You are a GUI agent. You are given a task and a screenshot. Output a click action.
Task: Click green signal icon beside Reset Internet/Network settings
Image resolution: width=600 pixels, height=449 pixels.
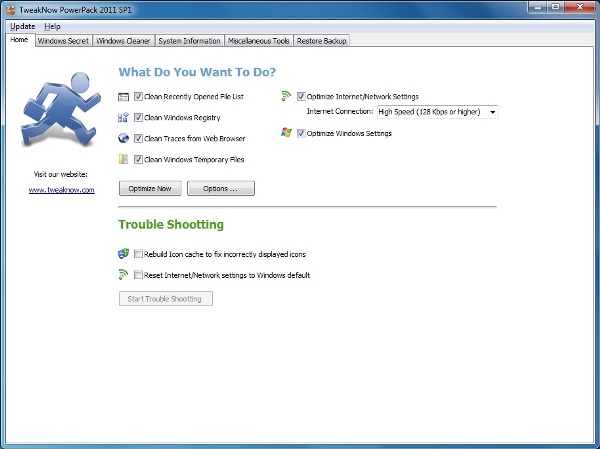coord(123,274)
